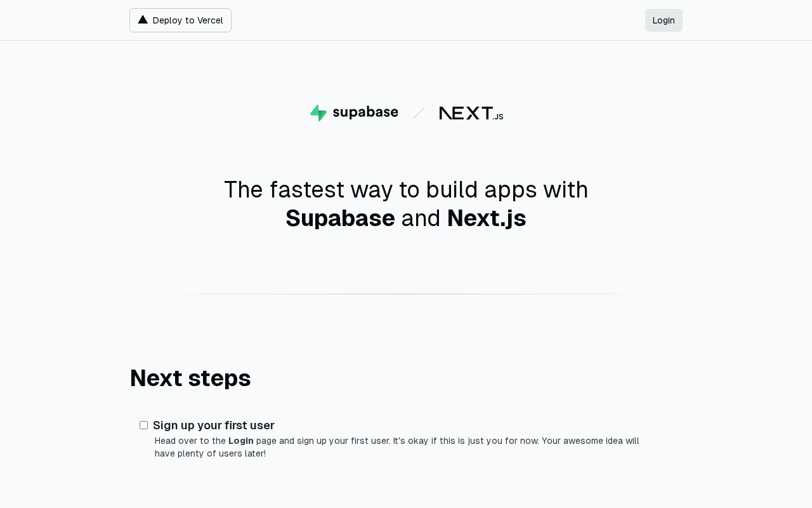The height and width of the screenshot is (508, 812).
Task: Click the horizontal divider below the headline
Action: [406, 294]
